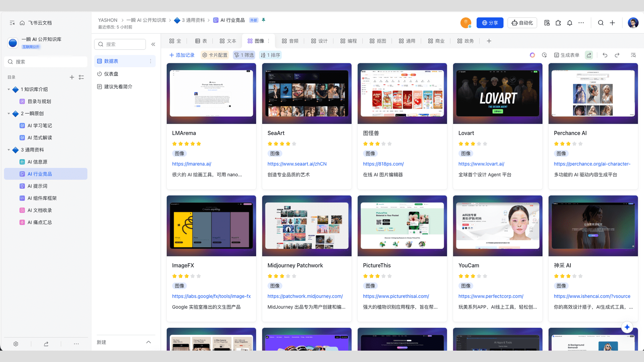This screenshot has height=362, width=644.
Task: Open the 数据表 options menu
Action: pyautogui.click(x=151, y=61)
